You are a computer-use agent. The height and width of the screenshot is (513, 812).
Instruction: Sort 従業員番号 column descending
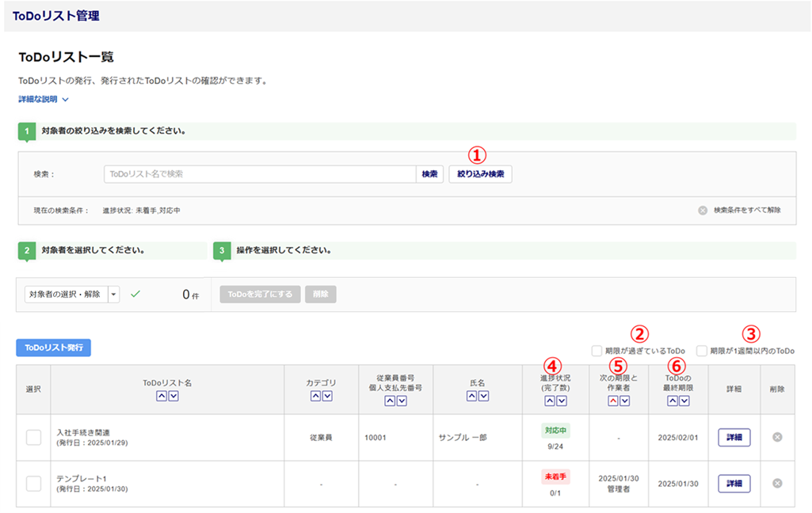pyautogui.click(x=402, y=401)
